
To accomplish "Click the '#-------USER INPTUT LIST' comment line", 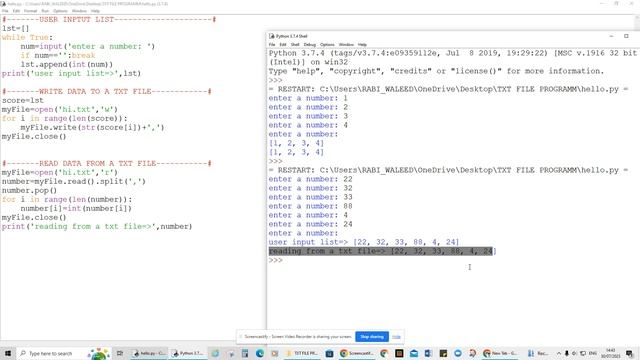I will (x=109, y=20).
